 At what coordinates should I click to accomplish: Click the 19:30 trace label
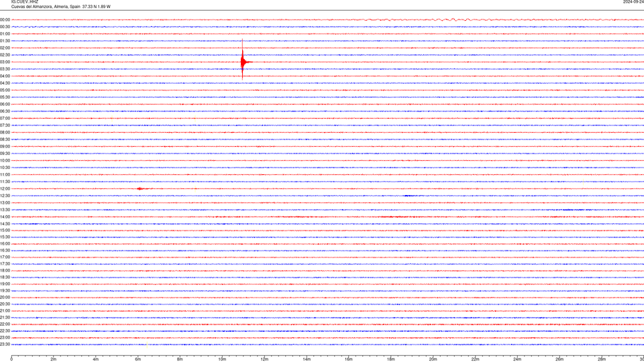[5, 290]
